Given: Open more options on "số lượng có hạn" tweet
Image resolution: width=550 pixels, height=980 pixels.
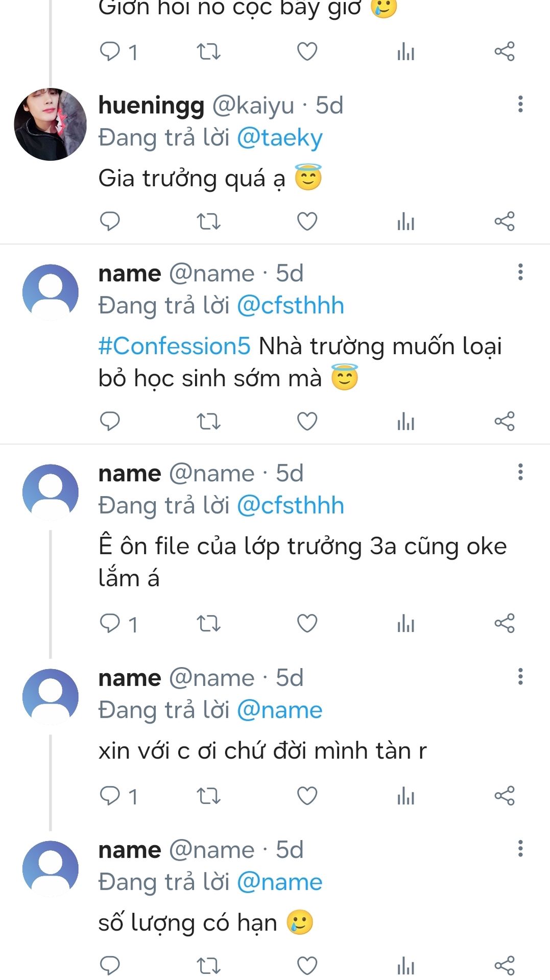Looking at the screenshot, I should pos(520,848).
